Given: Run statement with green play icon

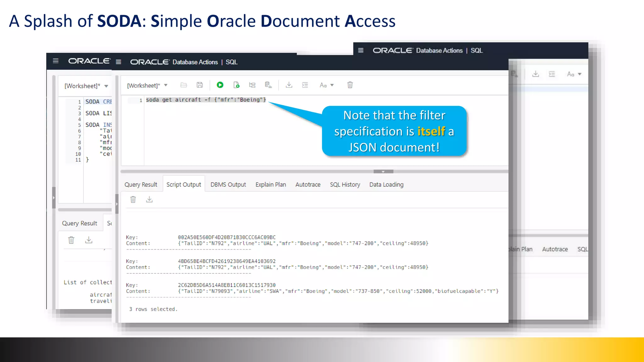Looking at the screenshot, I should coord(220,85).
